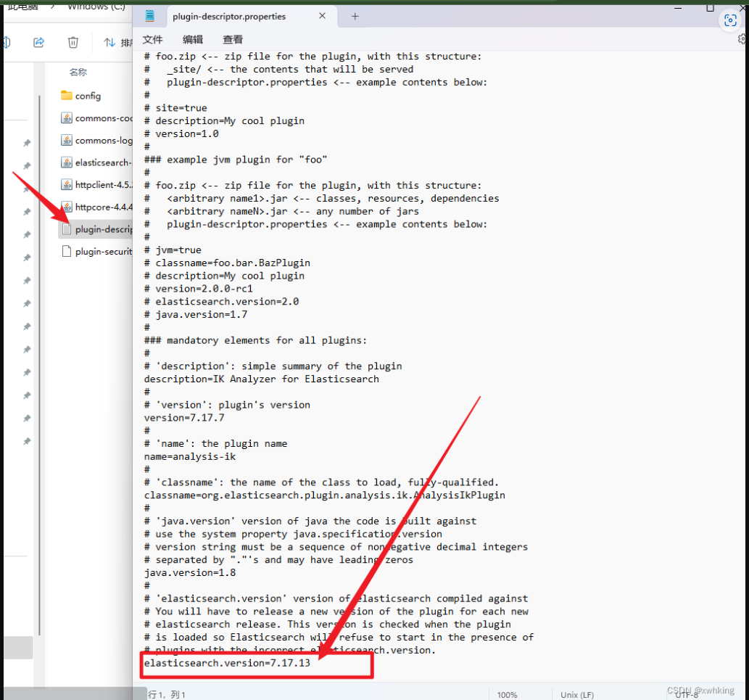The height and width of the screenshot is (700, 749).
Task: Open the sort options in Explorer toolbar
Action: click(x=116, y=42)
